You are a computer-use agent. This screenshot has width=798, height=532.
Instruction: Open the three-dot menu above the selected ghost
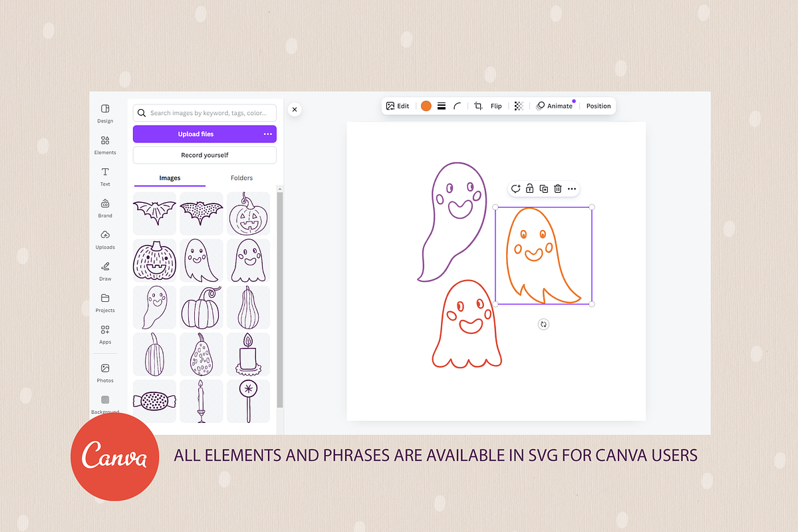(572, 189)
